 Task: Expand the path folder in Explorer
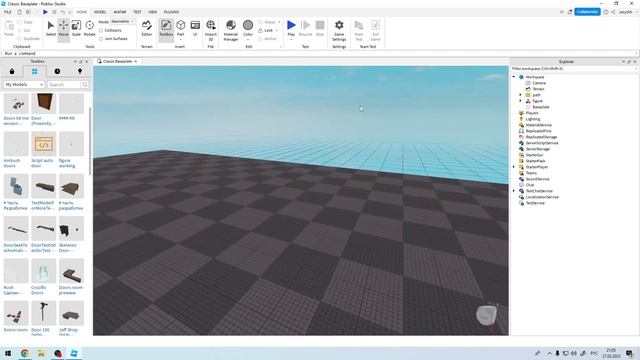point(520,95)
